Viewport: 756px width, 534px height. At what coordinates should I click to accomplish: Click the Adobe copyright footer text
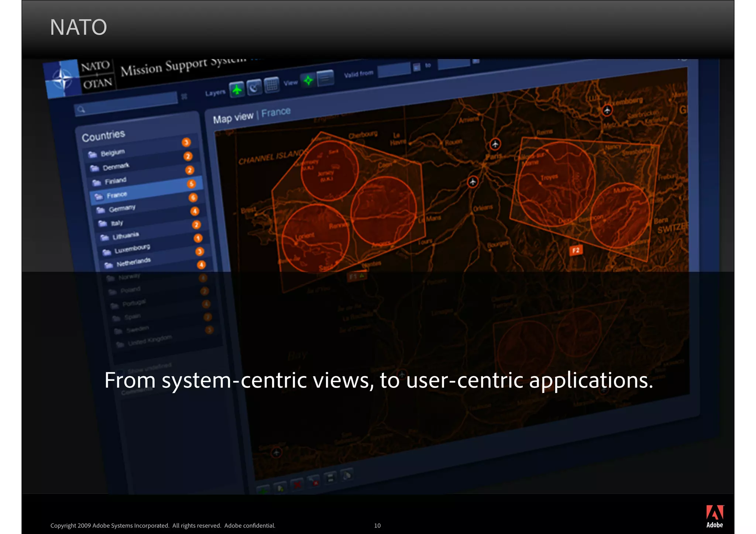[163, 526]
